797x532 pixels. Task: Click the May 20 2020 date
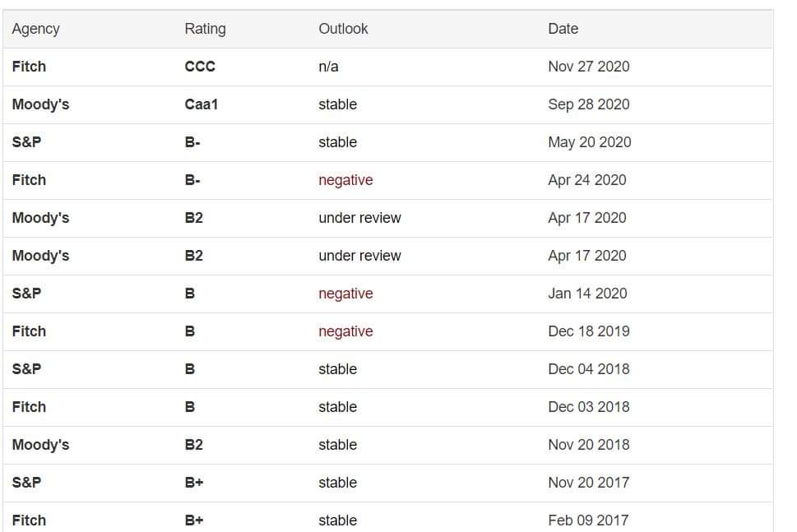coord(589,142)
